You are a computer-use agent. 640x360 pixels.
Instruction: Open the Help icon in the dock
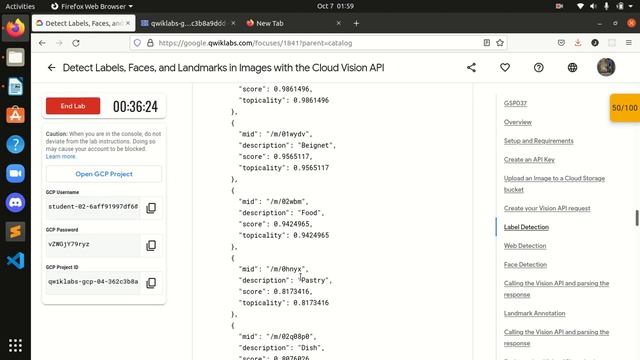[x=16, y=144]
